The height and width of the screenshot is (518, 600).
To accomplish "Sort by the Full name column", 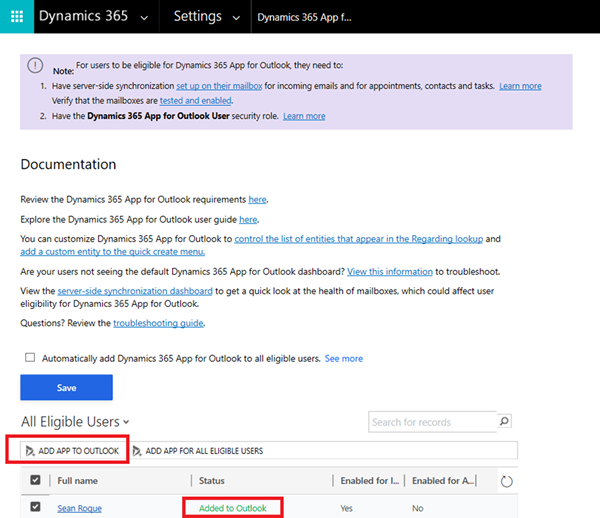I will (x=76, y=481).
